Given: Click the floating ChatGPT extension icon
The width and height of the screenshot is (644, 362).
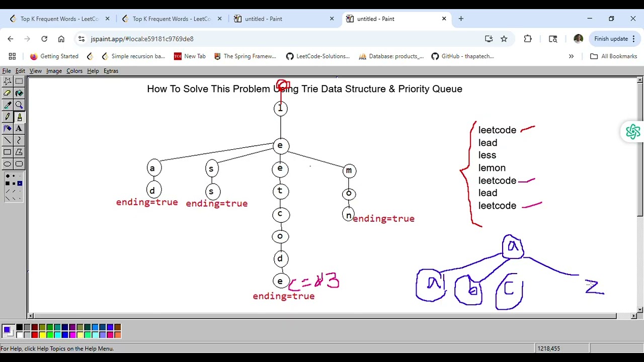Looking at the screenshot, I should tap(632, 132).
